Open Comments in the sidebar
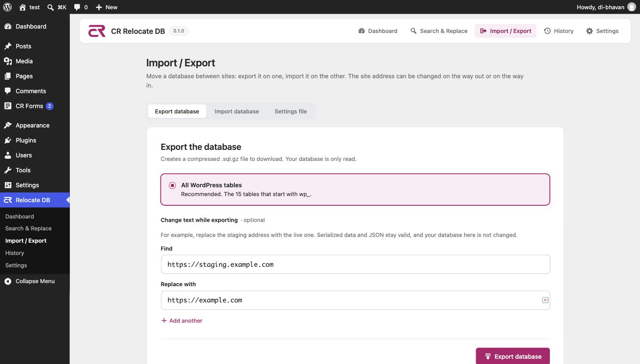Screen dimensions: 640x364 pyautogui.click(x=35, y=91)
